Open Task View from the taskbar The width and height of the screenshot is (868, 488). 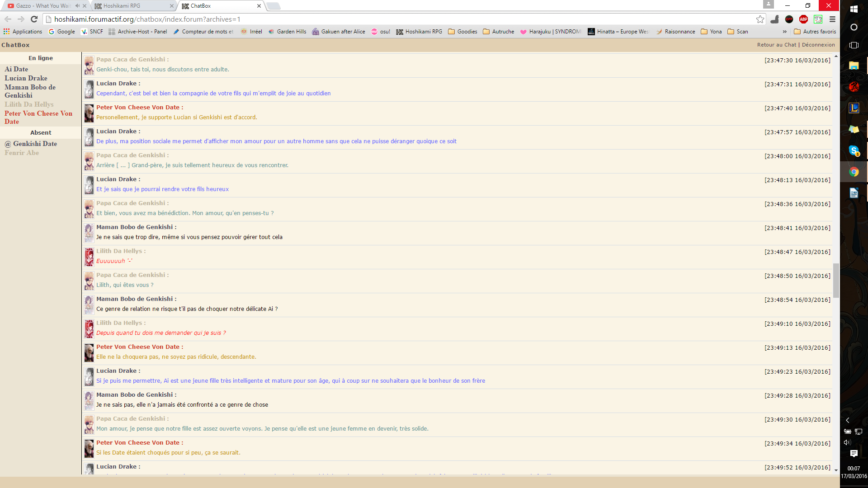[854, 45]
